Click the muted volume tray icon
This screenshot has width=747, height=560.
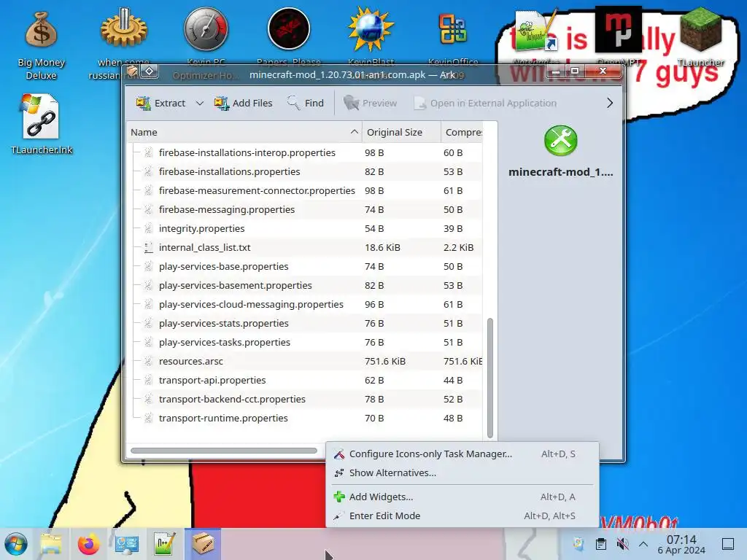(622, 544)
